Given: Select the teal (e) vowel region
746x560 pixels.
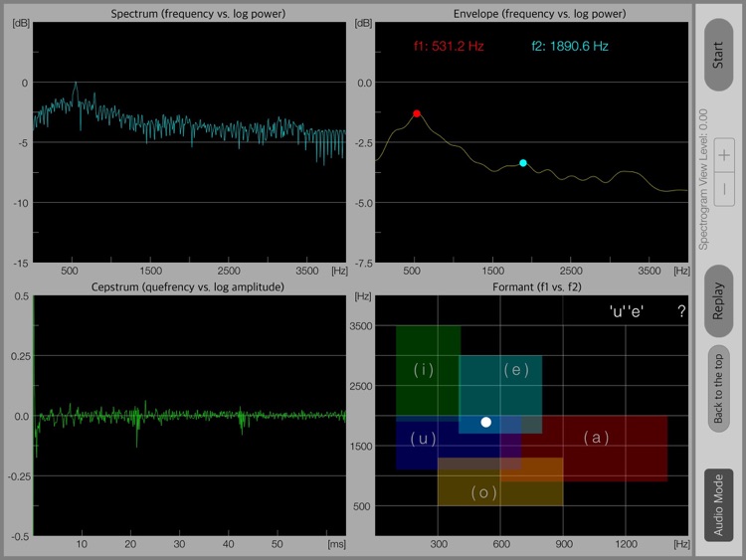Looking at the screenshot, I should [x=515, y=370].
